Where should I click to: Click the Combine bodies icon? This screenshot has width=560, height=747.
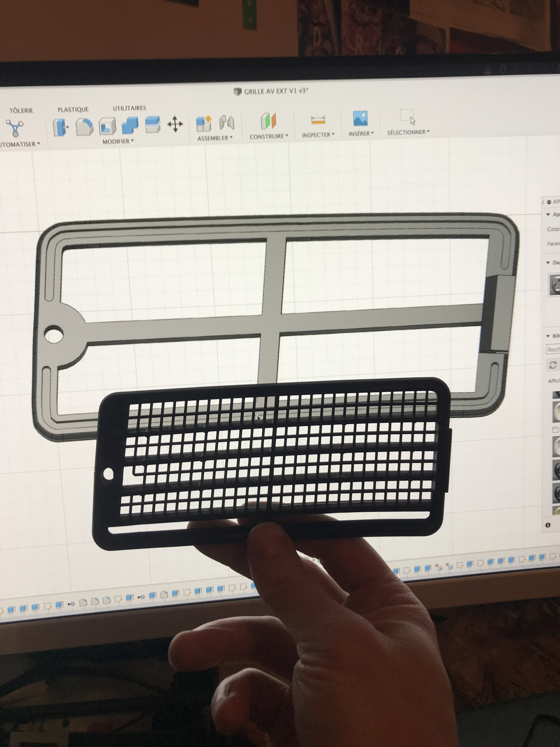(130, 126)
